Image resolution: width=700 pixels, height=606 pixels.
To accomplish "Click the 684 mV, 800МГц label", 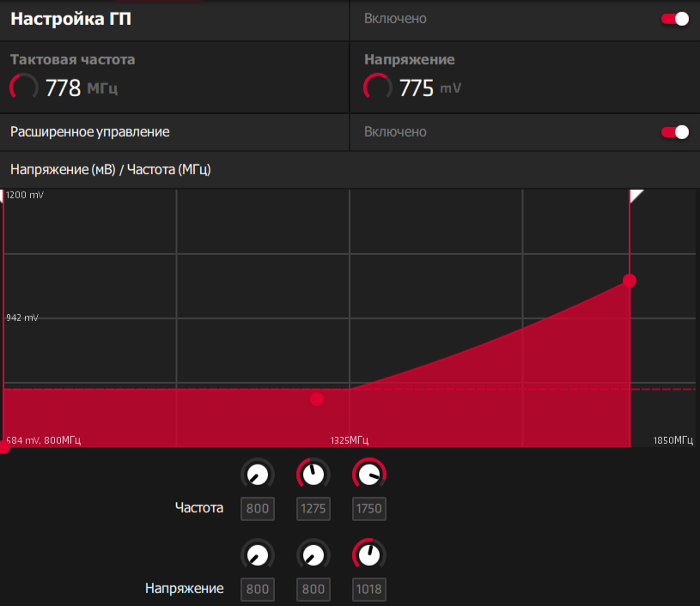I will click(43, 440).
